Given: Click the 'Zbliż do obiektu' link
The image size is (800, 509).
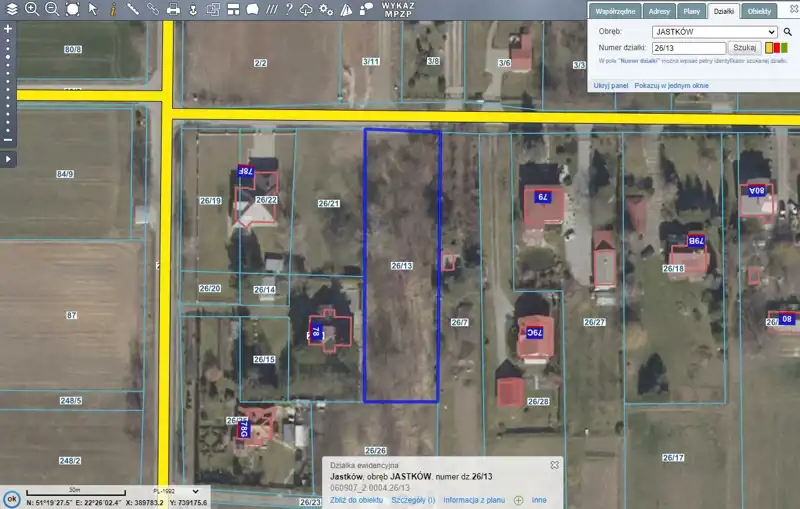Looking at the screenshot, I should [357, 499].
